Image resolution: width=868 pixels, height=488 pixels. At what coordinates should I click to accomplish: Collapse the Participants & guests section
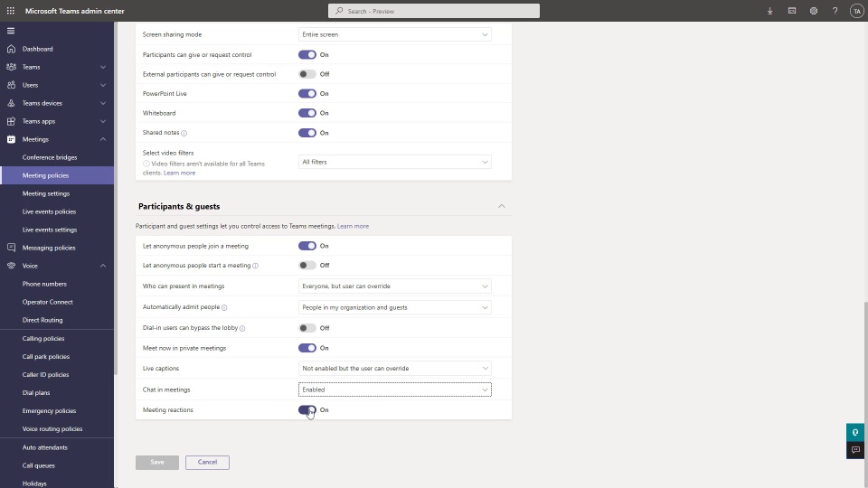(x=502, y=206)
